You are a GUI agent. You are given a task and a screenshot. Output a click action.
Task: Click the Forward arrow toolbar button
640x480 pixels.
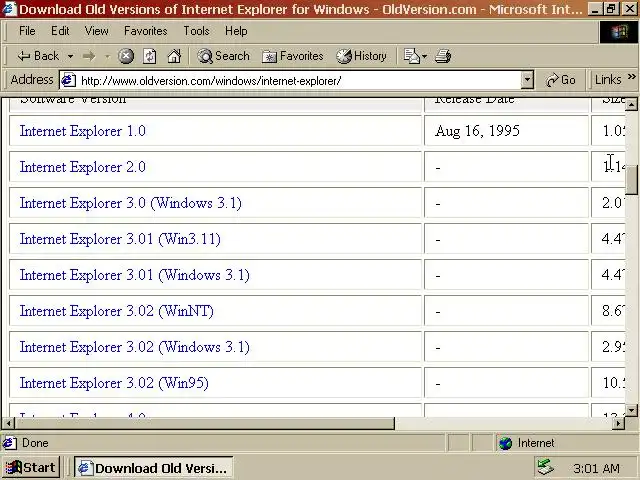point(89,56)
